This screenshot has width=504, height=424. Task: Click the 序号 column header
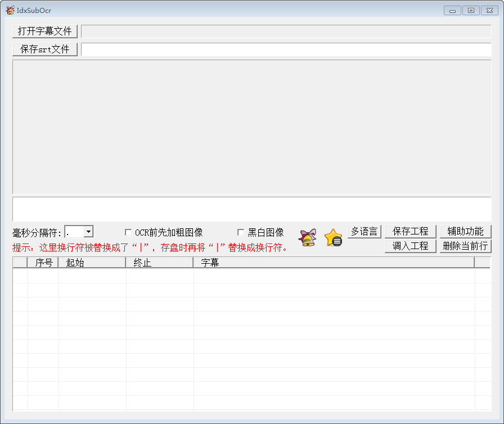[x=43, y=263]
